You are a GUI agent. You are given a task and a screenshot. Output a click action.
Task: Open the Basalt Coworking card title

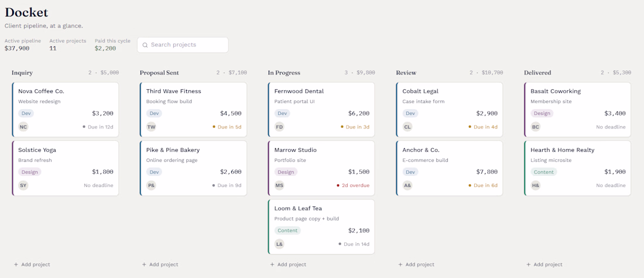(x=555, y=91)
